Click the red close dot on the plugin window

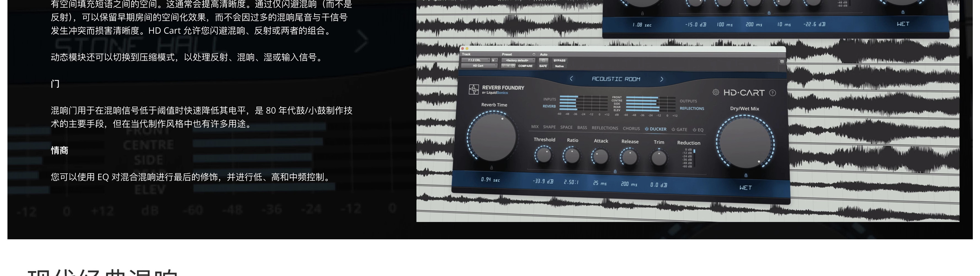[x=463, y=49]
